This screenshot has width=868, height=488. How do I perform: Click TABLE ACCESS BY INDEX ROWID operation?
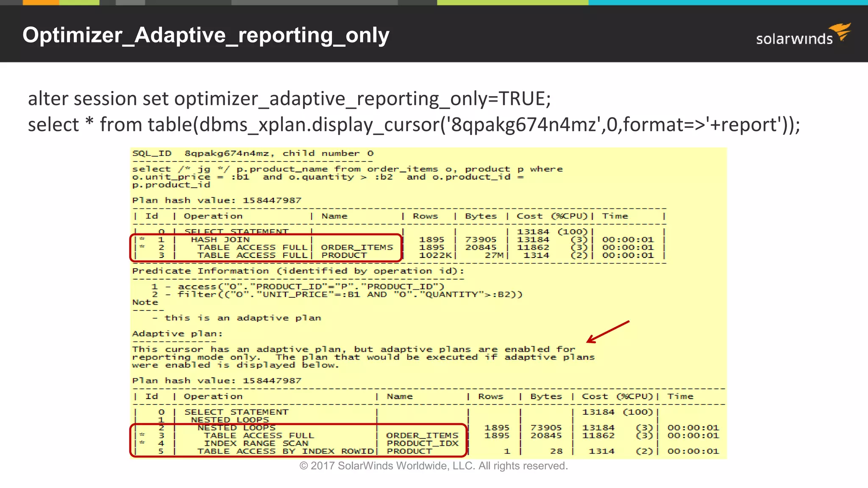(x=285, y=452)
